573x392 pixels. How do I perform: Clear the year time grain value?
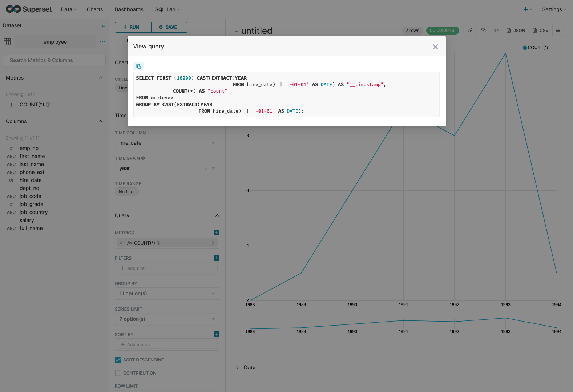206,169
